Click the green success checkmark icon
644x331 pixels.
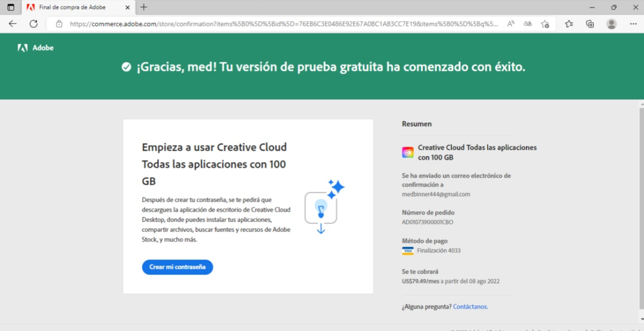(x=126, y=67)
